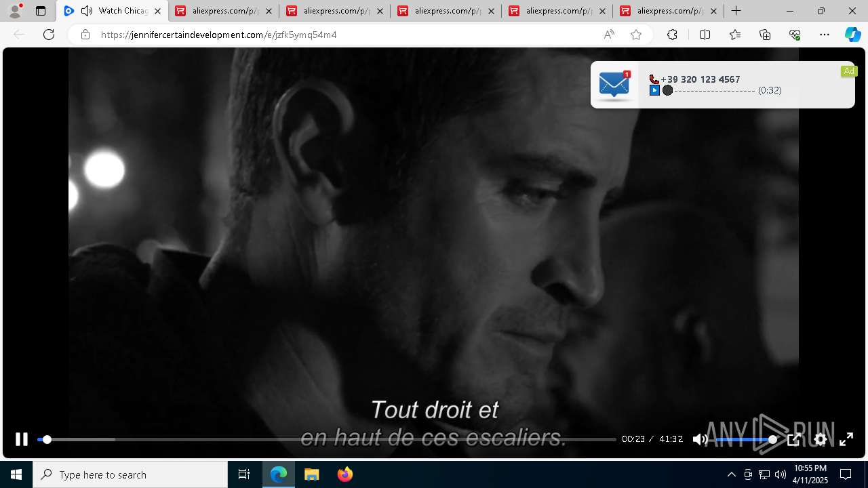868x488 pixels.
Task: Seek along the video progress bar
Action: point(326,439)
